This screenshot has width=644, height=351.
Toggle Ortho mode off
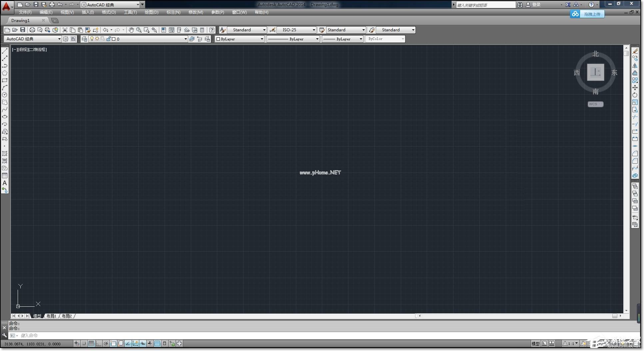pos(99,344)
